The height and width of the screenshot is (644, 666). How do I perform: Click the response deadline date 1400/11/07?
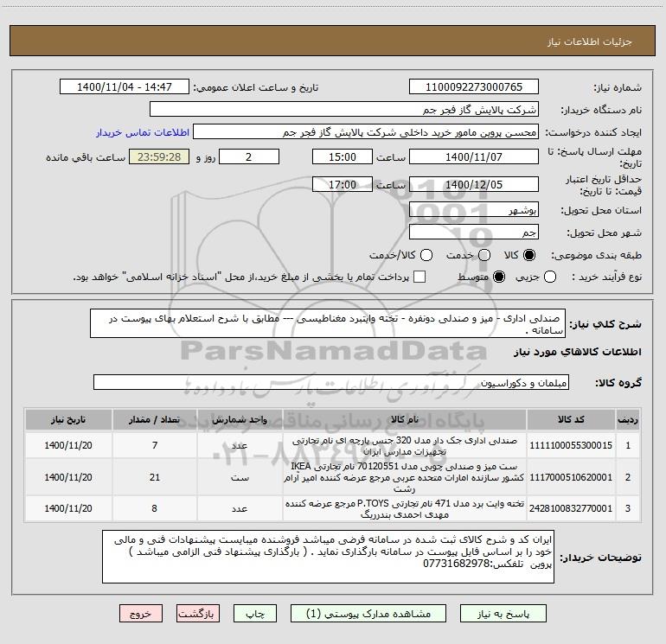tap(474, 156)
